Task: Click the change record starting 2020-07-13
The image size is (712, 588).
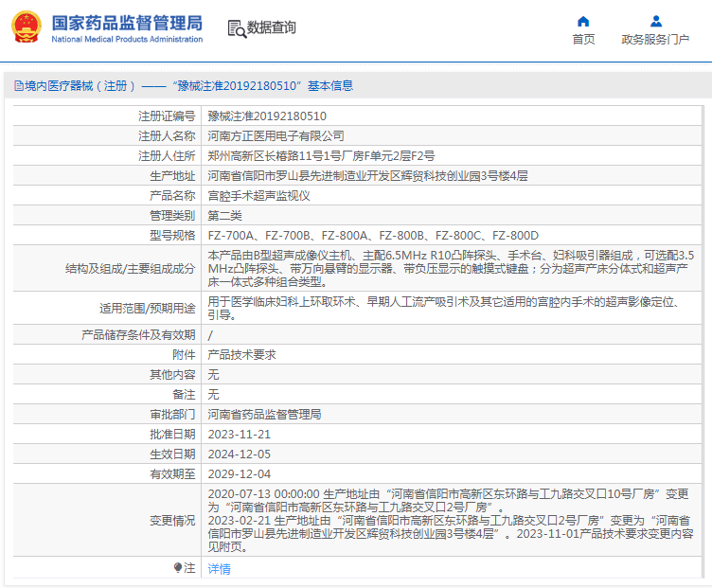Action: [451, 521]
